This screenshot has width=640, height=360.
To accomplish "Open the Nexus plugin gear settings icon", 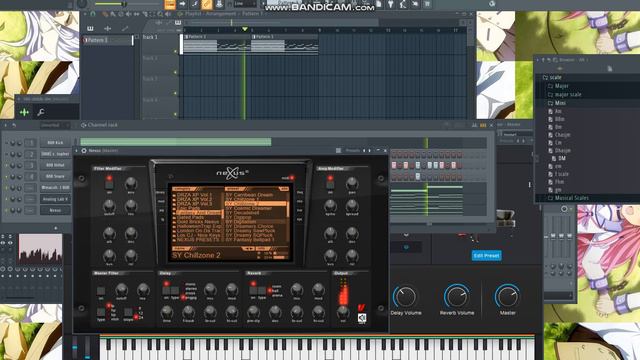I will click(x=84, y=151).
